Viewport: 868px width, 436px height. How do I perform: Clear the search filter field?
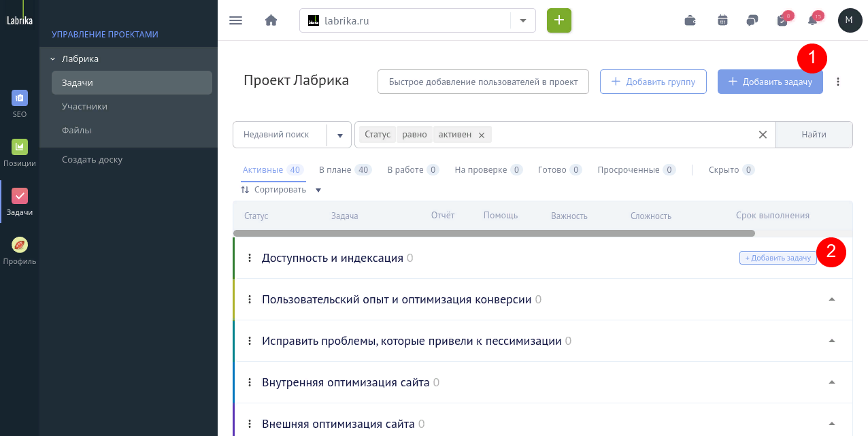tap(763, 135)
